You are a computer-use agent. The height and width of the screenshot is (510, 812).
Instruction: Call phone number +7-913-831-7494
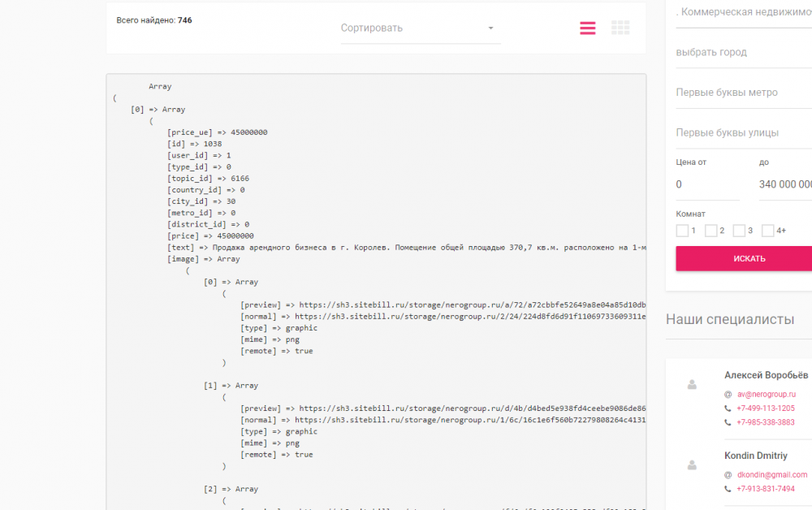tap(766, 488)
